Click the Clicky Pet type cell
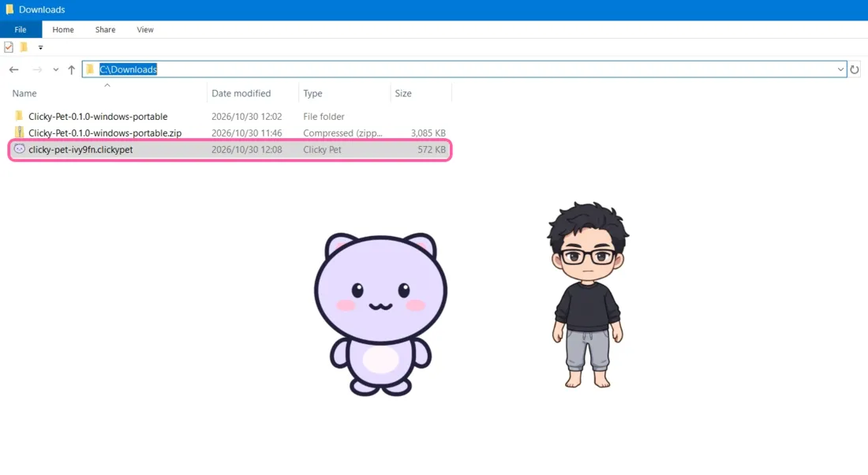 point(322,149)
